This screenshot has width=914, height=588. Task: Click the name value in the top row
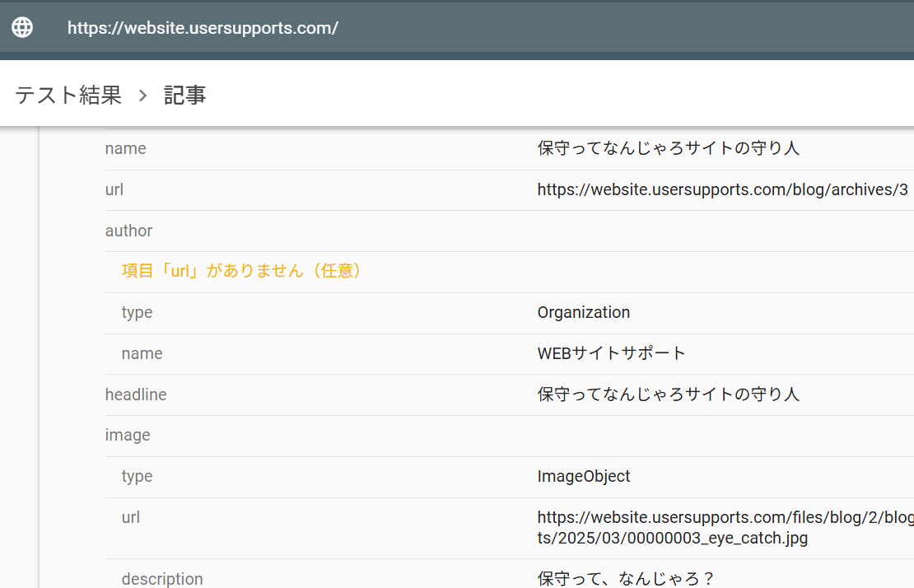click(x=668, y=148)
